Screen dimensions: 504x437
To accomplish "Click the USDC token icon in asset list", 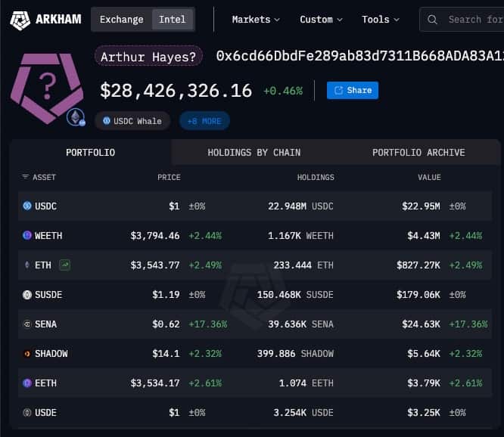I will [27, 206].
